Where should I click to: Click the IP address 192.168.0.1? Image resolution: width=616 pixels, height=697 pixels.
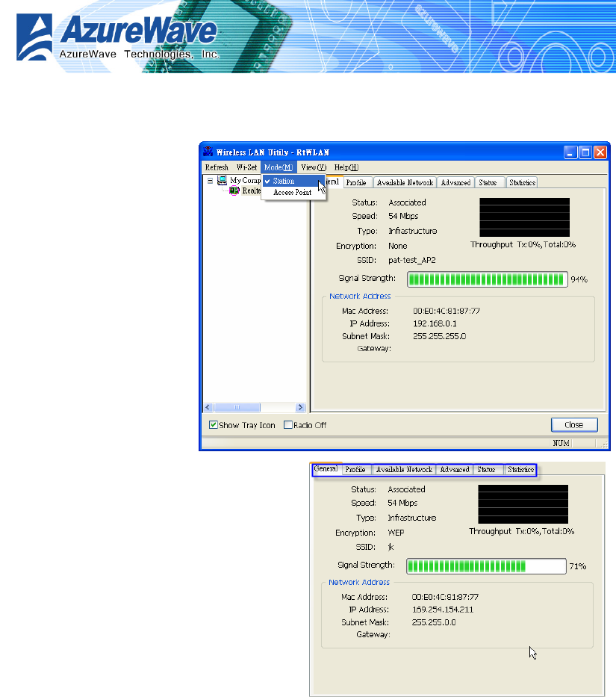(x=435, y=323)
